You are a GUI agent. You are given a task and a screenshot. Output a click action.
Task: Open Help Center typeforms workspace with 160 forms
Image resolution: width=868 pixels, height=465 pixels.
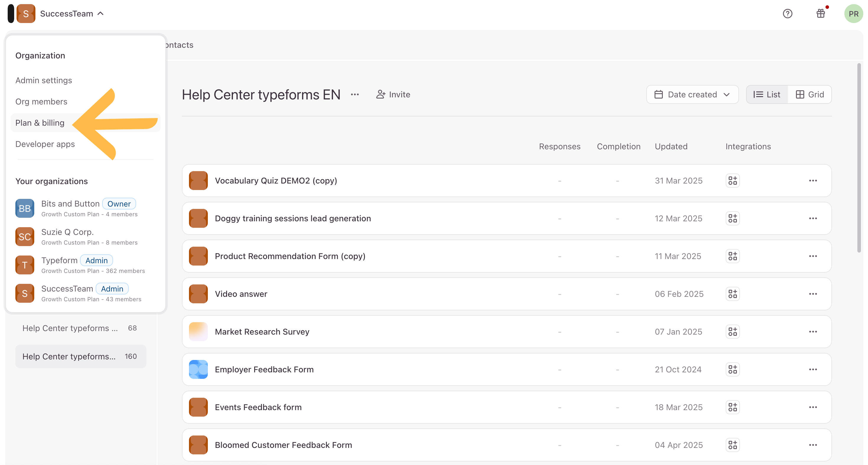(x=81, y=357)
